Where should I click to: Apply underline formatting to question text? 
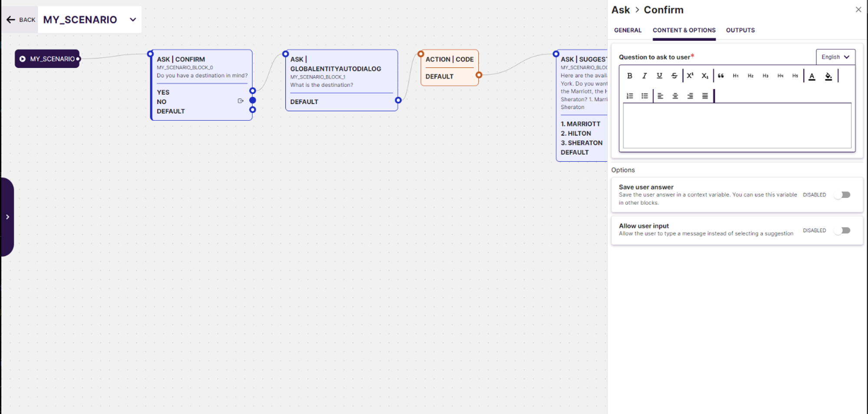coord(659,76)
